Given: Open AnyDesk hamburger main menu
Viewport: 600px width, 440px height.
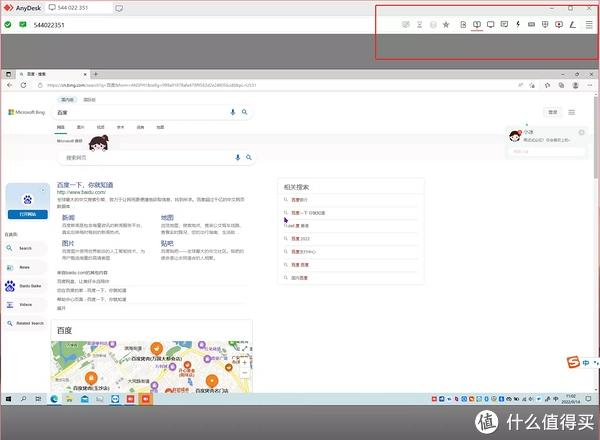Looking at the screenshot, I should point(589,25).
